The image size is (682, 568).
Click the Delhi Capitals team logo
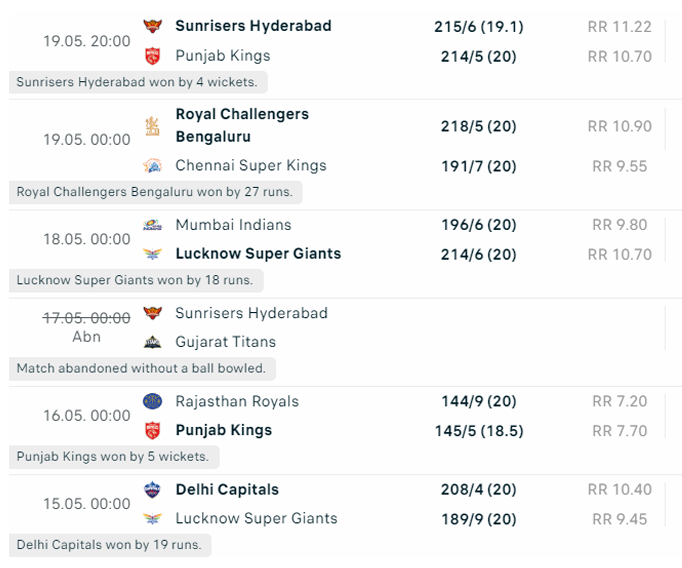[x=152, y=490]
